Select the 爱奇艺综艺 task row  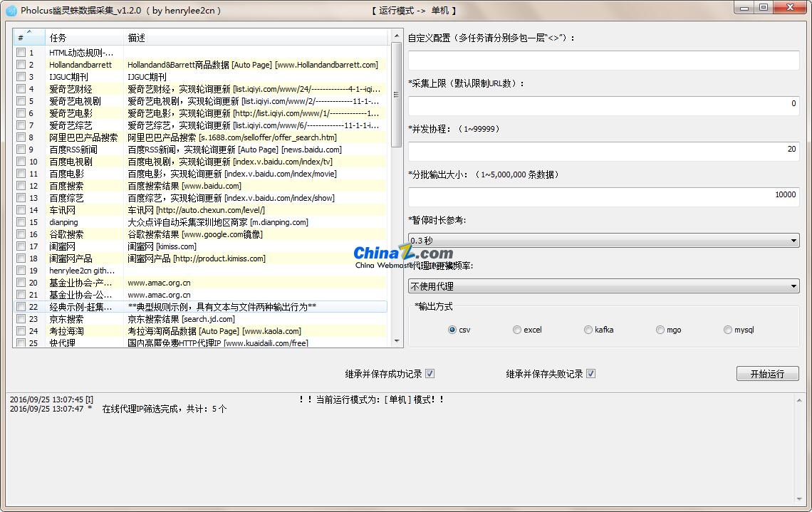[200, 125]
